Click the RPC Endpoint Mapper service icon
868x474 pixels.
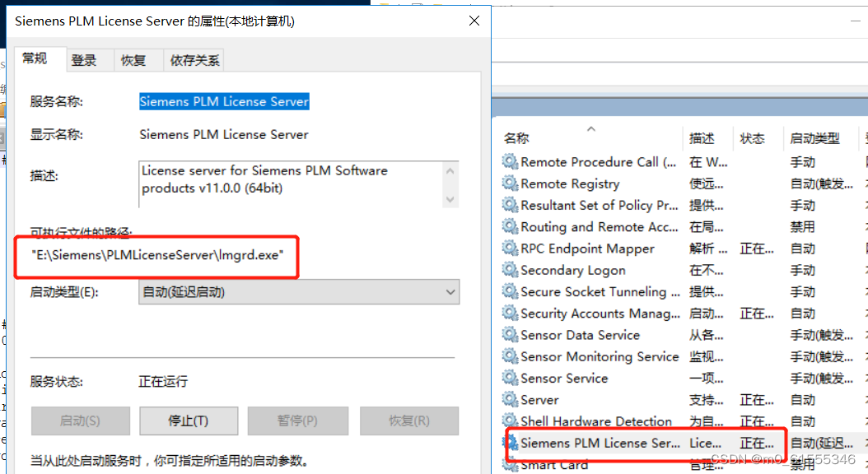pos(509,249)
